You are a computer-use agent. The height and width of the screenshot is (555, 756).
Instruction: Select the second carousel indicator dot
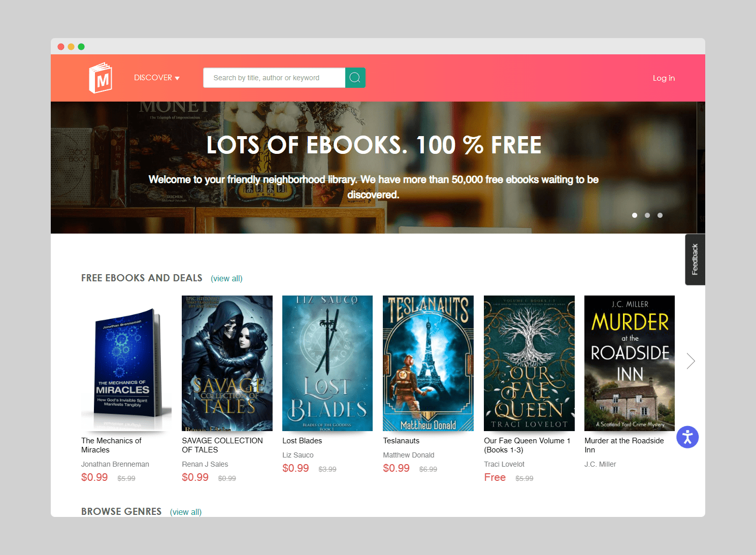647,215
